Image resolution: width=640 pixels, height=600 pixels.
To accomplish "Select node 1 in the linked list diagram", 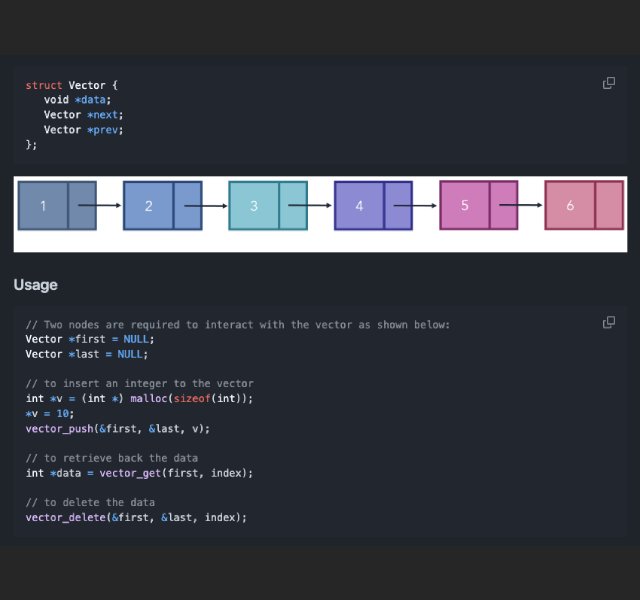I will [x=58, y=206].
